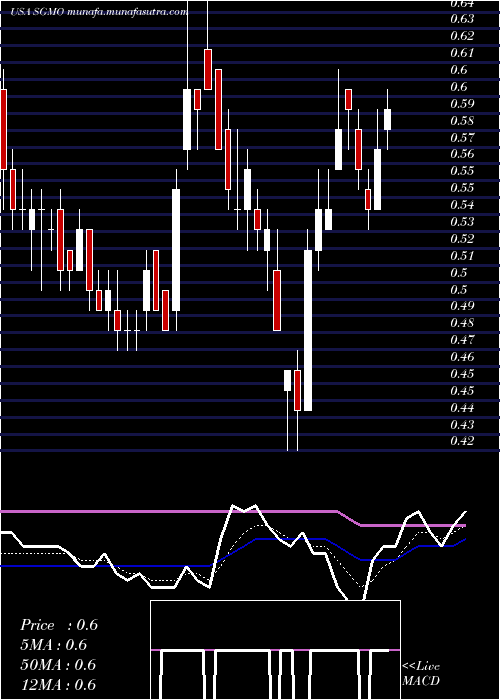Viewport: 500px width, 700px height.
Task: Click the 50MA : 0.6 readout
Action: pyautogui.click(x=58, y=665)
